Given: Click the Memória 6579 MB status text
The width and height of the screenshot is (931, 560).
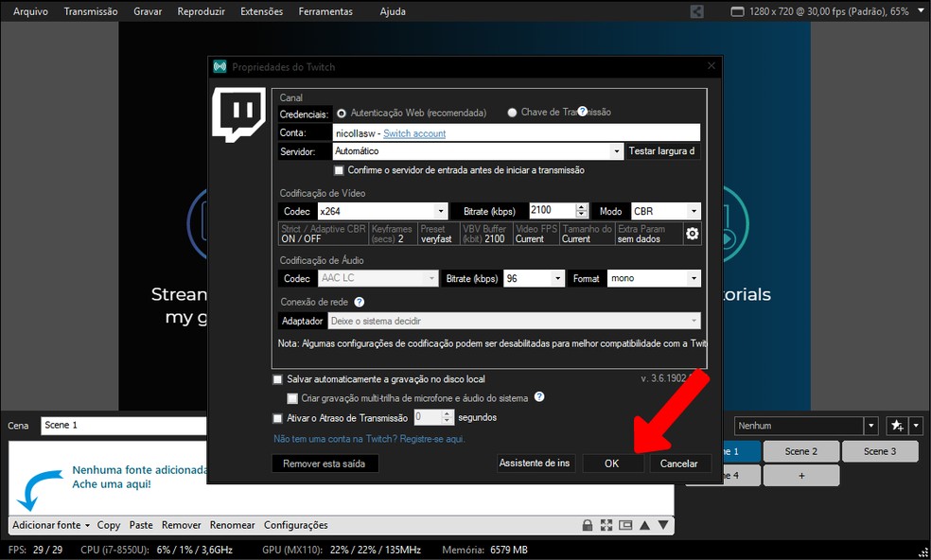Looking at the screenshot, I should click(x=484, y=550).
